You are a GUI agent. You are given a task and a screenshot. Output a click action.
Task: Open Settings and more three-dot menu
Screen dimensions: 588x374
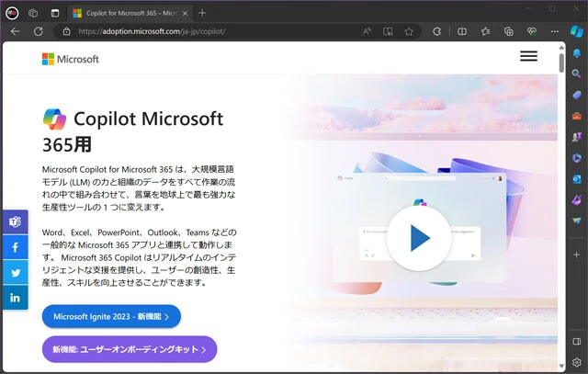pyautogui.click(x=555, y=31)
